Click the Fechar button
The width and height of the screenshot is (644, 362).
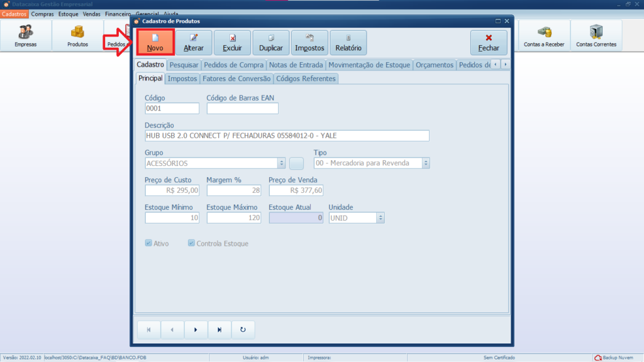pyautogui.click(x=489, y=42)
